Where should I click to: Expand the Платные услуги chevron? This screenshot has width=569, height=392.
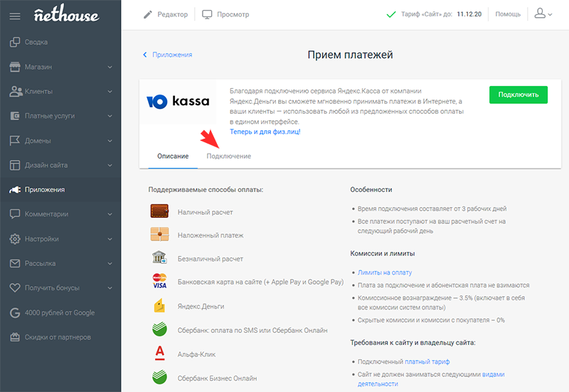tap(110, 116)
